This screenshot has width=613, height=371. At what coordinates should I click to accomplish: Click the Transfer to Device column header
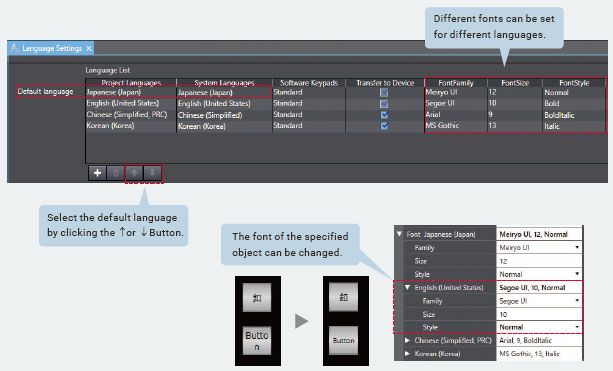coord(385,83)
